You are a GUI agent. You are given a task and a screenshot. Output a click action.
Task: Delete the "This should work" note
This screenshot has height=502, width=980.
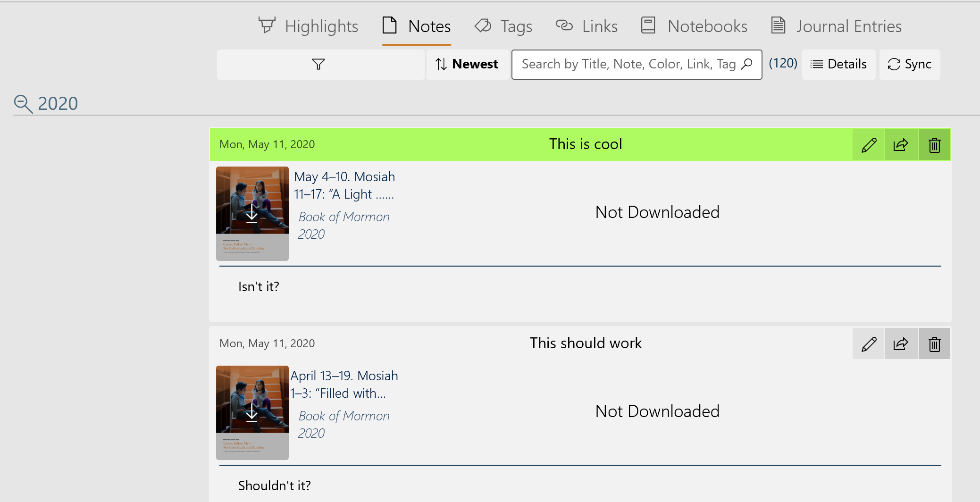click(934, 343)
